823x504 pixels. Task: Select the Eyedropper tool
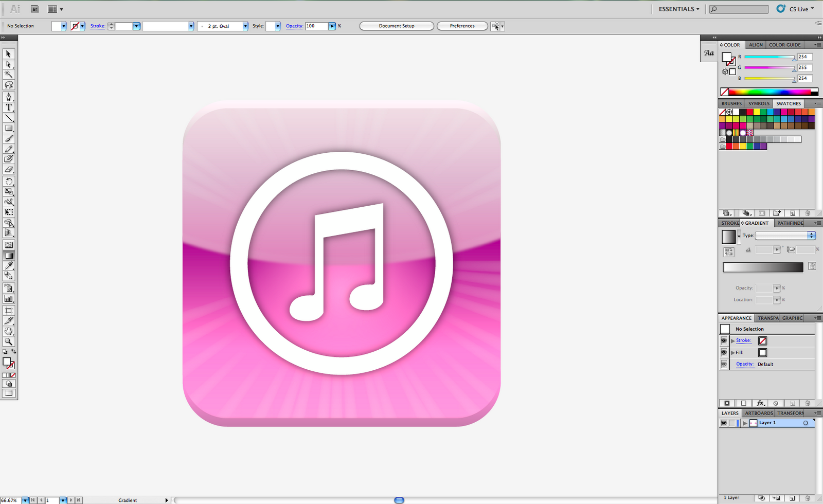click(9, 265)
